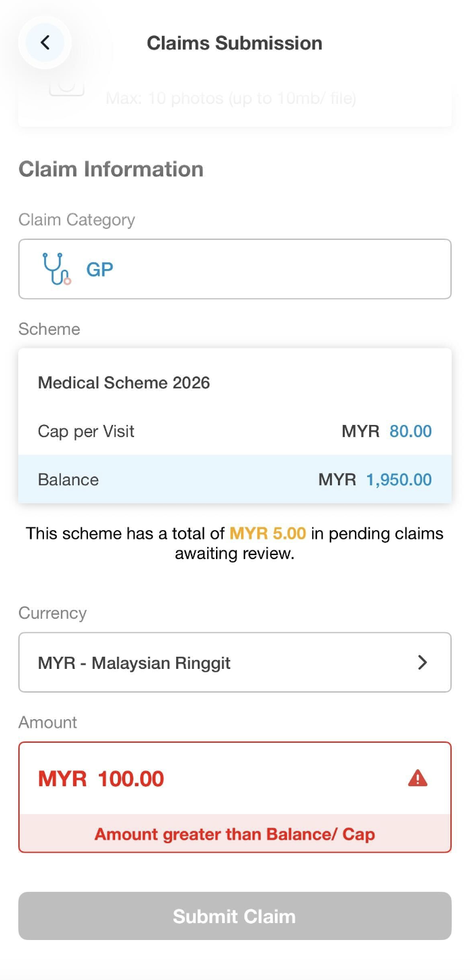Open the Claim Category GP selector
Screen dimensions: 470x980
point(234,269)
